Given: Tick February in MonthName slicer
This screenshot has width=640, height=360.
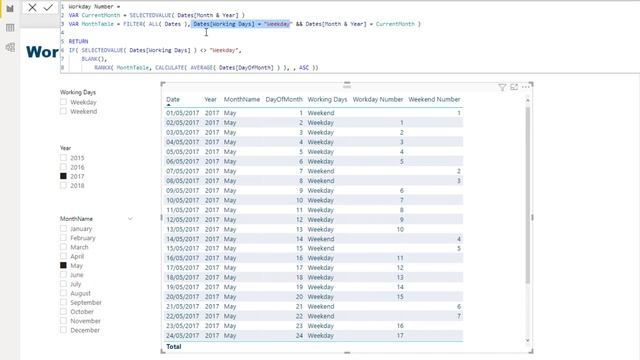Looking at the screenshot, I should point(63,238).
